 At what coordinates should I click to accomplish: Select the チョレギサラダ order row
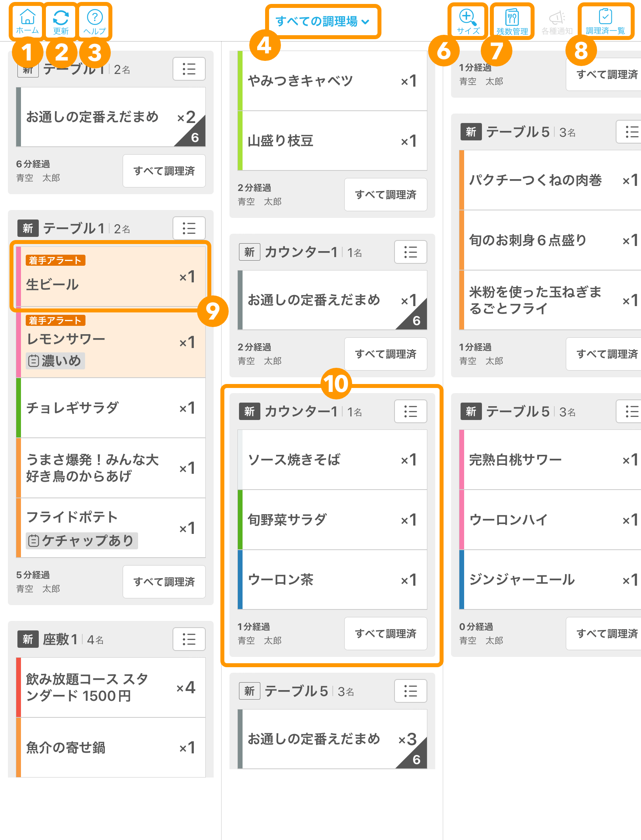coord(111,408)
